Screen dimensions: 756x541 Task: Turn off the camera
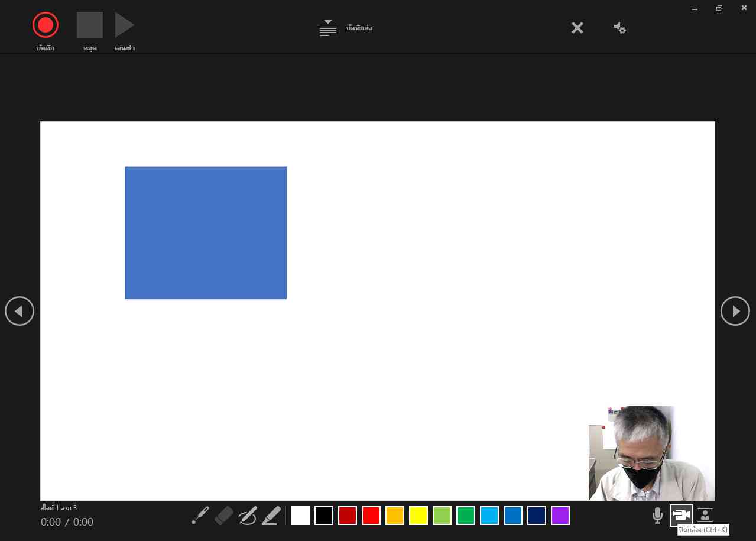tap(681, 515)
